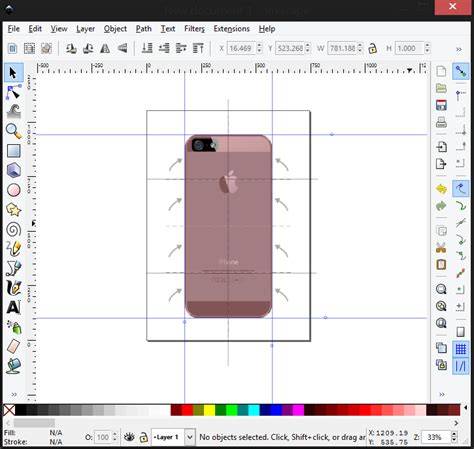Viewport: 474px width, 449px height.
Task: Click Flip horizontally icon
Action: point(105,49)
